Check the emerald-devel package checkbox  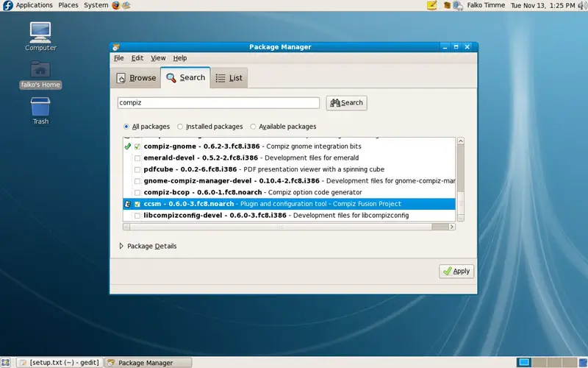pos(137,158)
